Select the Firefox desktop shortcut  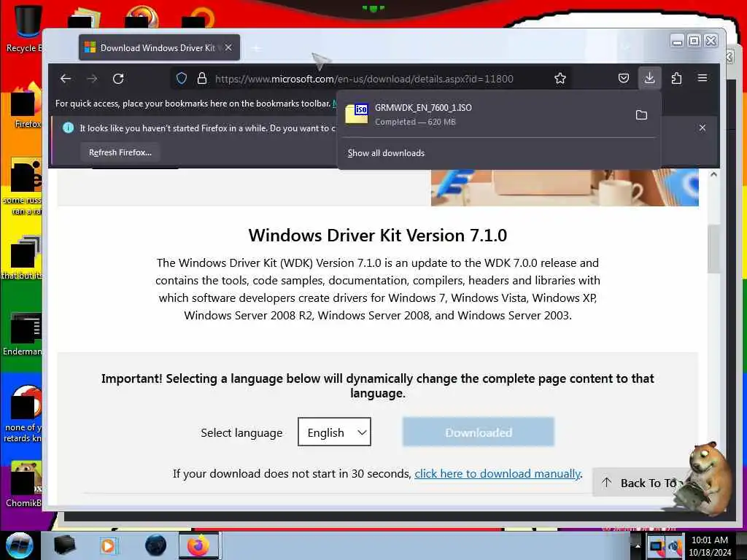tap(25, 106)
